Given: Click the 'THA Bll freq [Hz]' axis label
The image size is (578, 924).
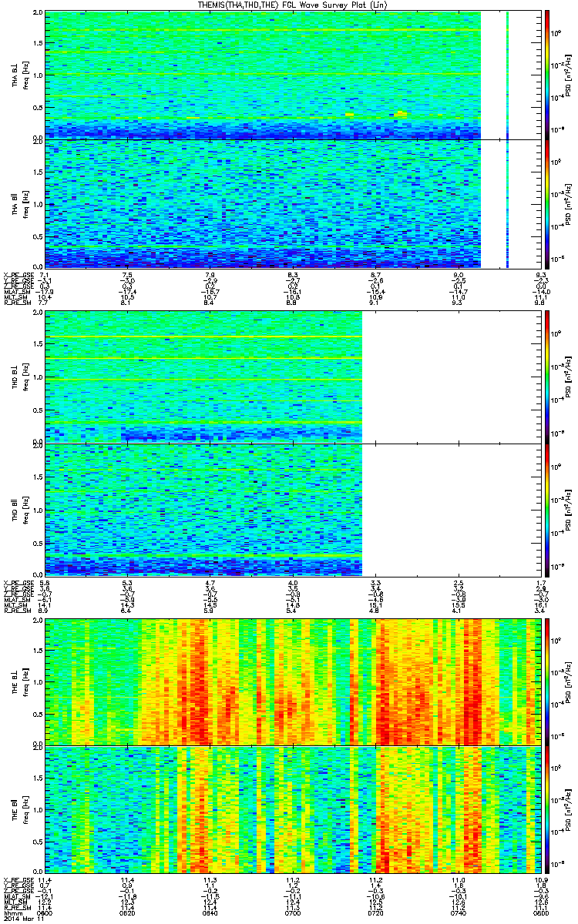Looking at the screenshot, I should click(18, 203).
